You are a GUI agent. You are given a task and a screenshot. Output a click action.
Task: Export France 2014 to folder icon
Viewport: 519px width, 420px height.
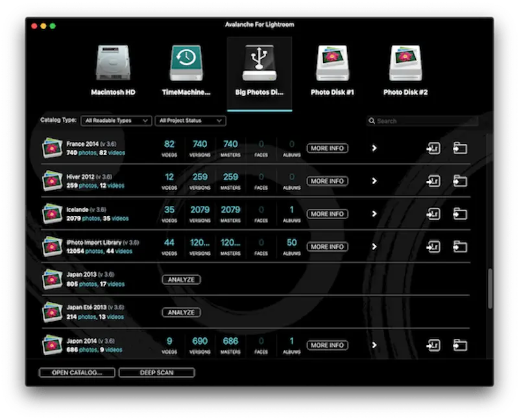tap(460, 148)
